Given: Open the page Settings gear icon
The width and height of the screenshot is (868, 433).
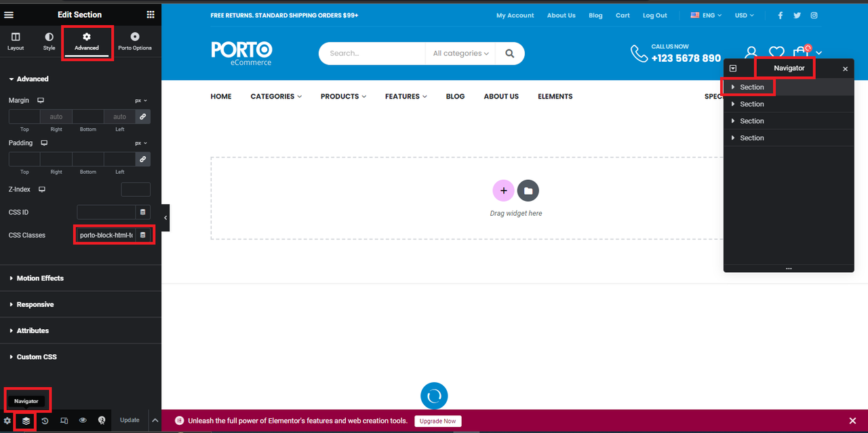Looking at the screenshot, I should point(7,421).
